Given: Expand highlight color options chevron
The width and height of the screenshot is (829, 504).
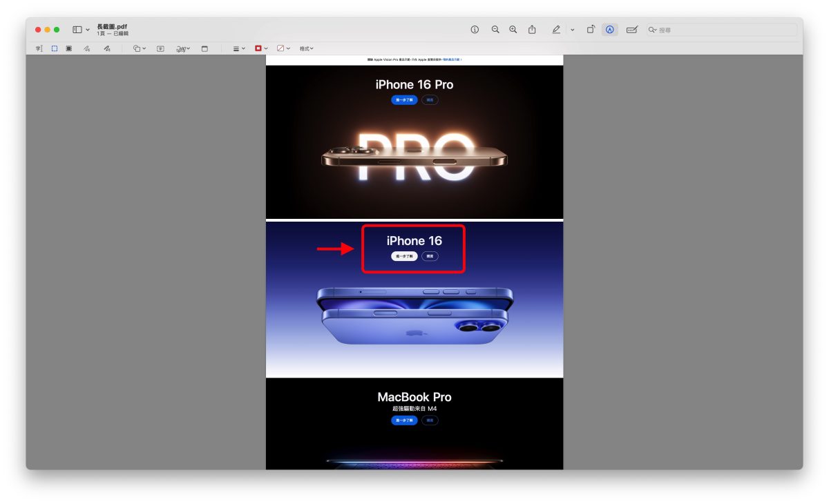Looking at the screenshot, I should click(572, 30).
